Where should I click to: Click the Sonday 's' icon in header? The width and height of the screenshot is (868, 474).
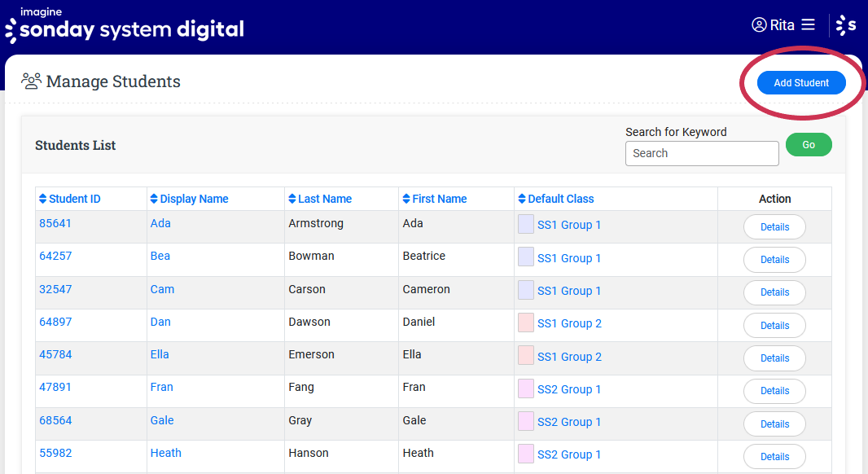pyautogui.click(x=847, y=25)
